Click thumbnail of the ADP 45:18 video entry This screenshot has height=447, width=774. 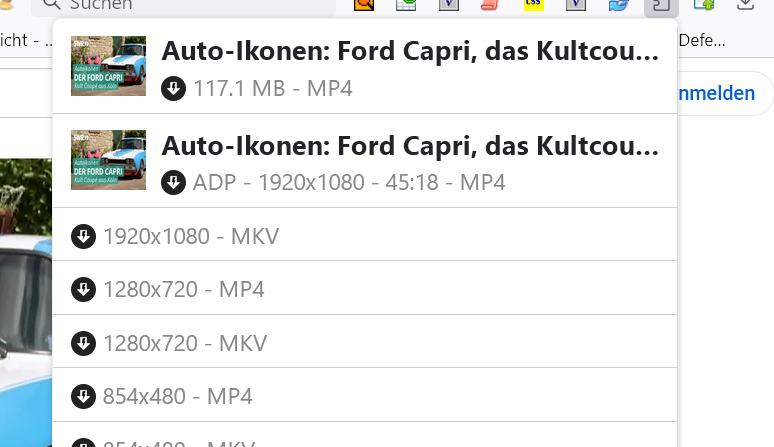[x=108, y=160]
